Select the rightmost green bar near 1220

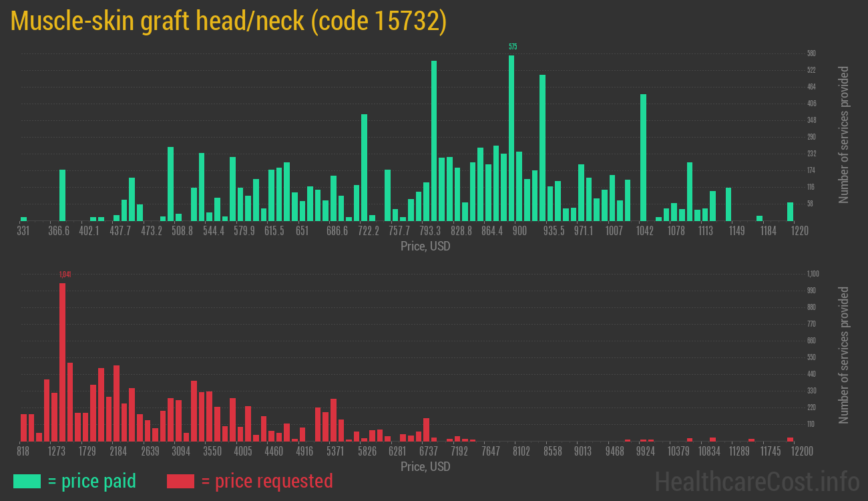pyautogui.click(x=790, y=211)
